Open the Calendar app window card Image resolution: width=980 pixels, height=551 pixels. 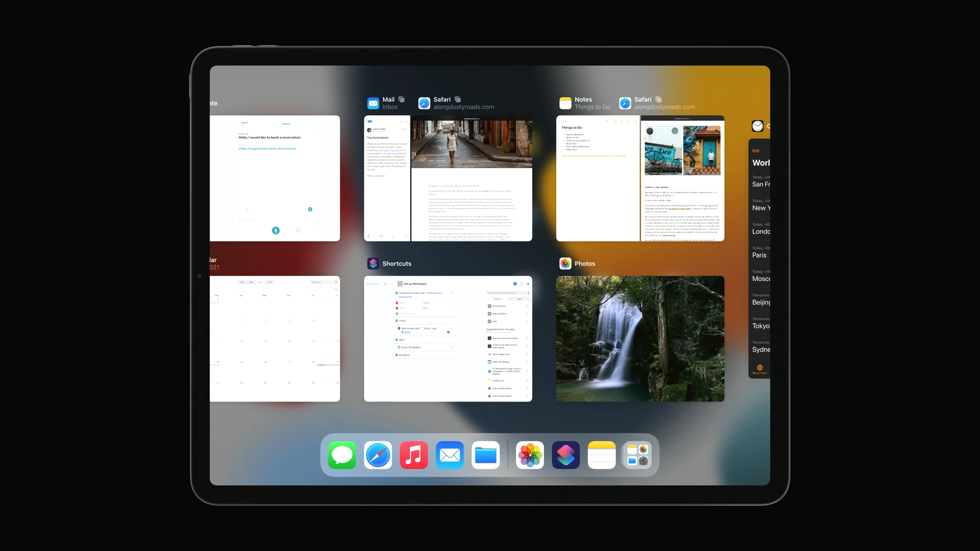point(275,339)
